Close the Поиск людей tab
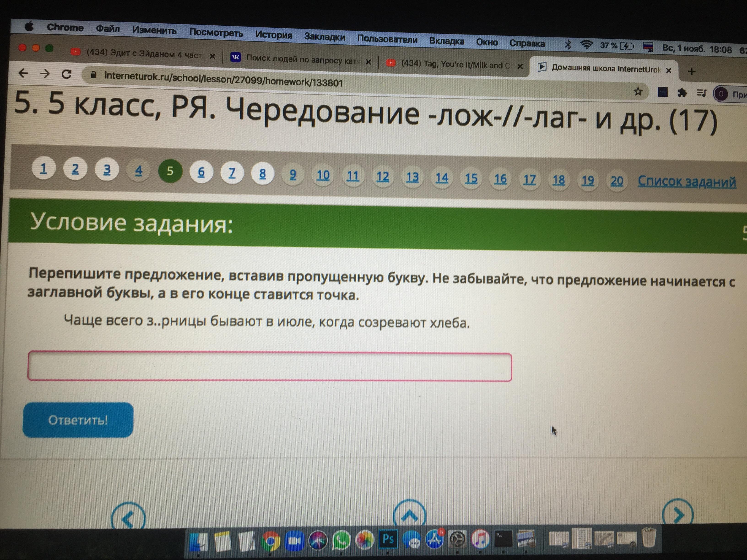The image size is (747, 560). pyautogui.click(x=368, y=62)
